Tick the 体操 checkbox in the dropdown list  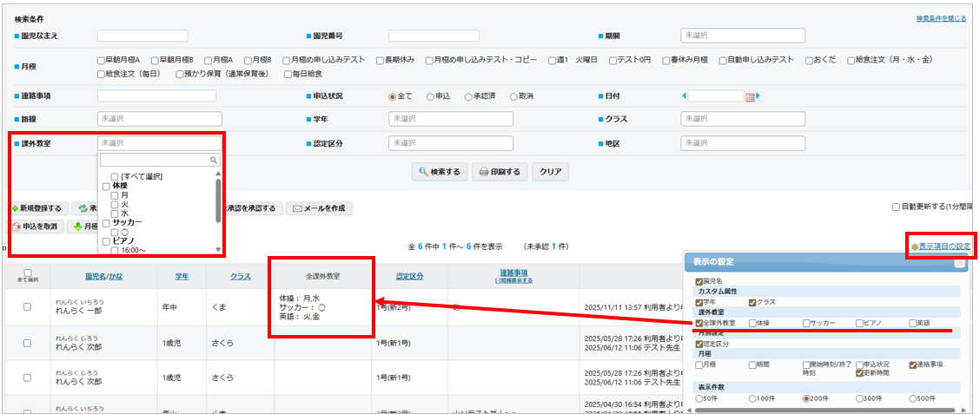point(106,187)
